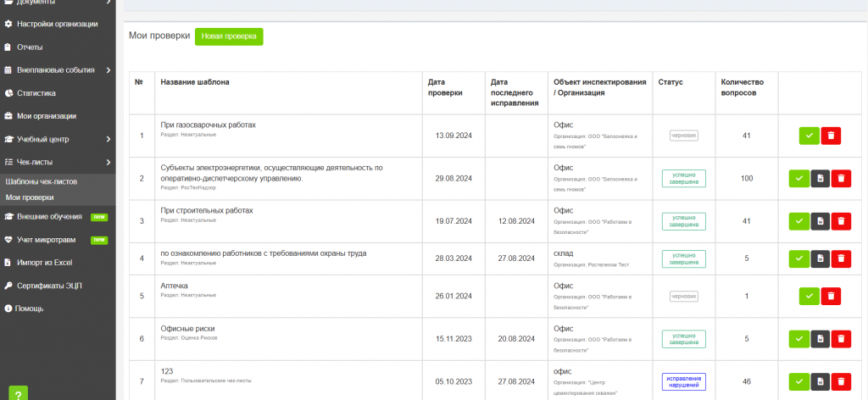Screen dimensions: 868x400
Task: Click the Сертификаты ЭЦП key icon
Action: (8, 286)
